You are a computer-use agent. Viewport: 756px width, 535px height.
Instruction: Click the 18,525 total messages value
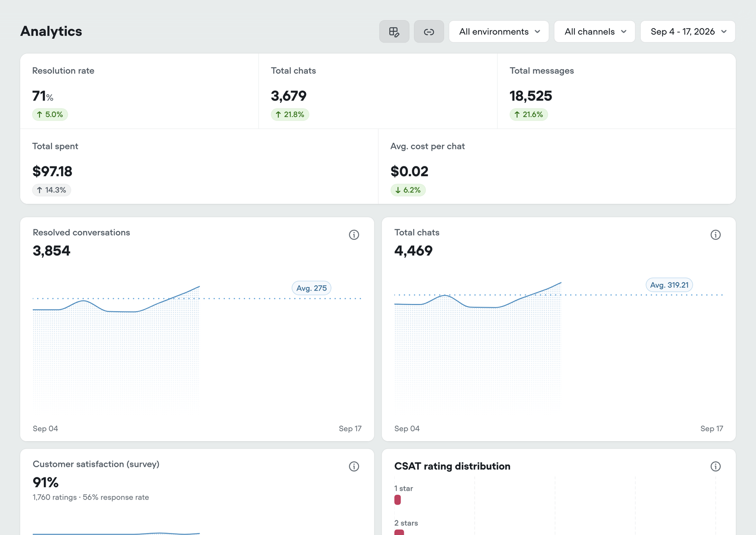click(531, 96)
